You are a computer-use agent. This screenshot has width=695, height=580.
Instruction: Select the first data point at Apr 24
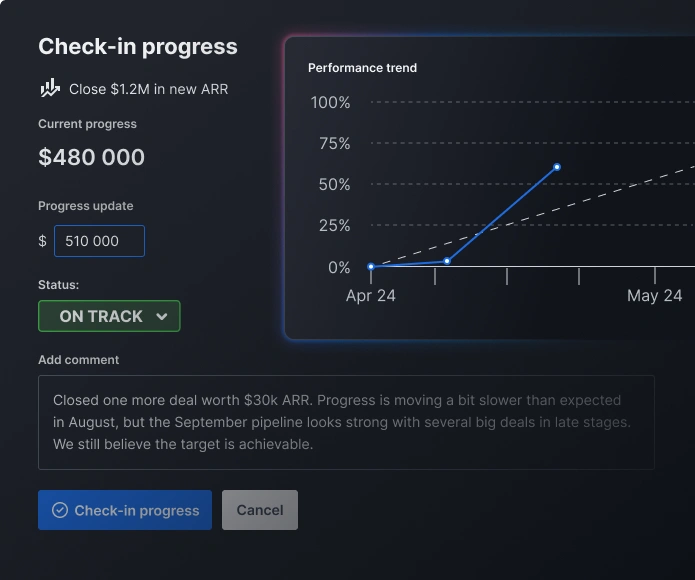point(371,266)
